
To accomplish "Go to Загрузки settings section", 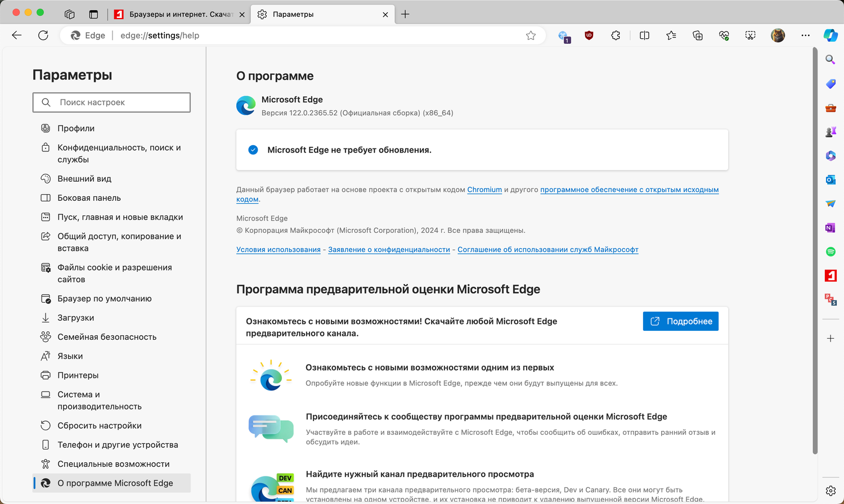I will coord(75,318).
